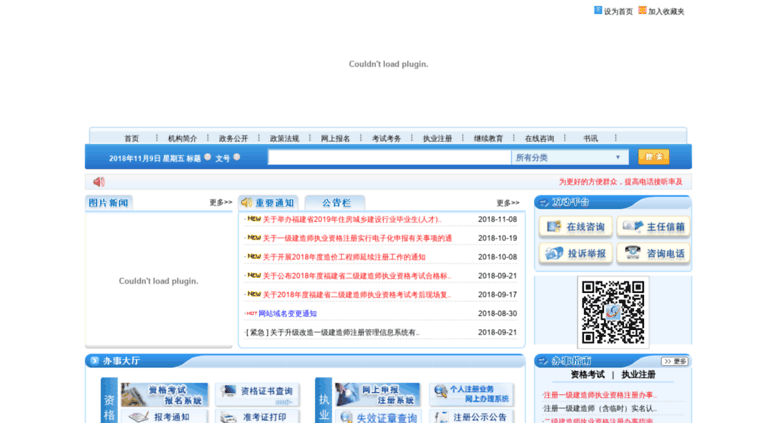Click the 加入收藏夹 bookmark icon

click(642, 10)
